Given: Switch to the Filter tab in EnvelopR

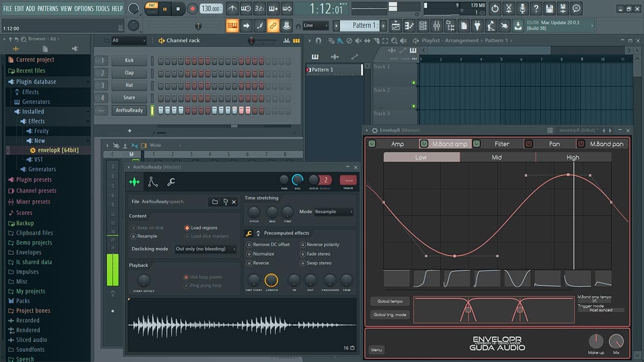Looking at the screenshot, I should point(502,144).
